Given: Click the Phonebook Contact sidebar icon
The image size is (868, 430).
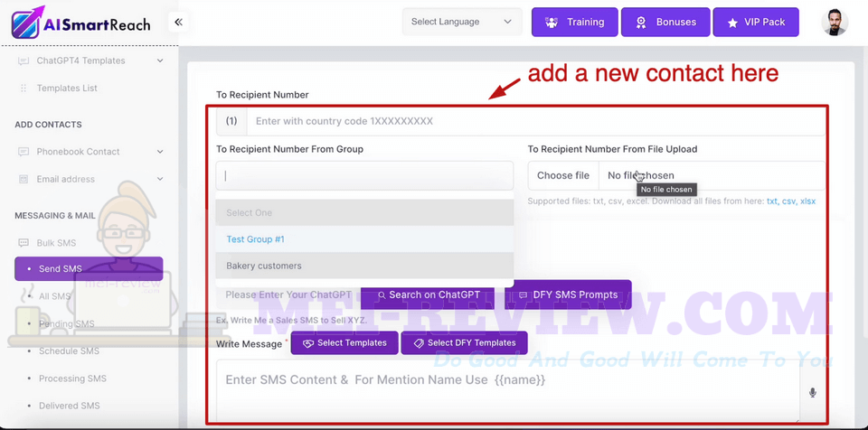Looking at the screenshot, I should (x=24, y=152).
